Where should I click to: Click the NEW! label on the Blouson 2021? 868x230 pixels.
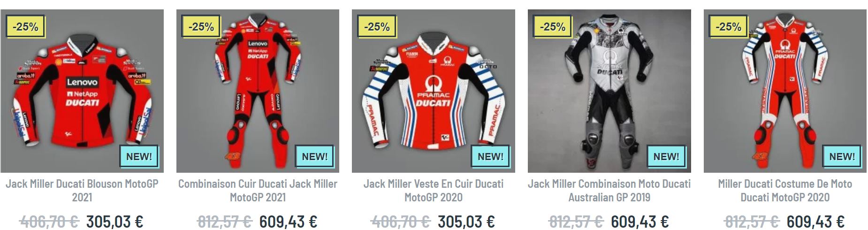click(139, 156)
